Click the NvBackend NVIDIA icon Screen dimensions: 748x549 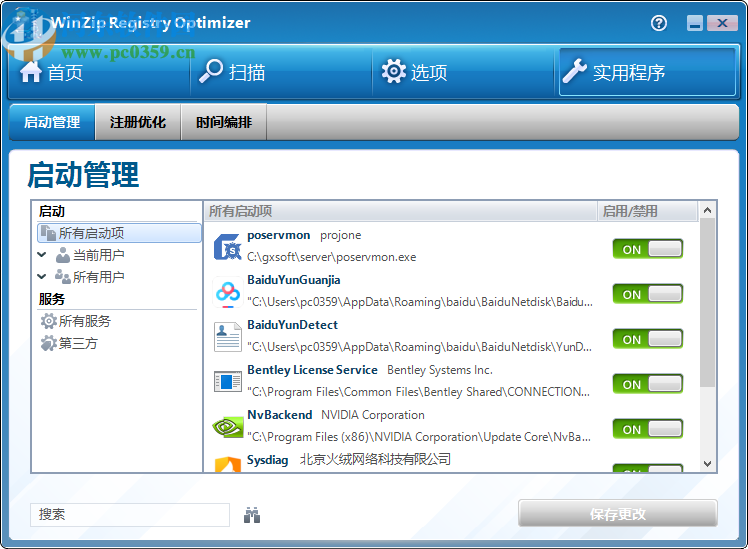pos(228,427)
